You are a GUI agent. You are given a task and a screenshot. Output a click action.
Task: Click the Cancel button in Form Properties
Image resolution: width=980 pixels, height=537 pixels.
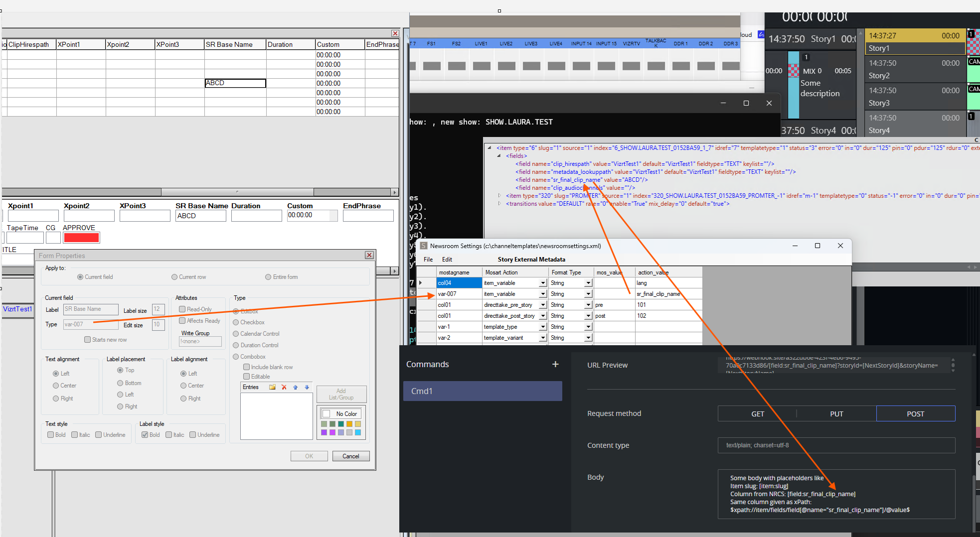tap(350, 456)
